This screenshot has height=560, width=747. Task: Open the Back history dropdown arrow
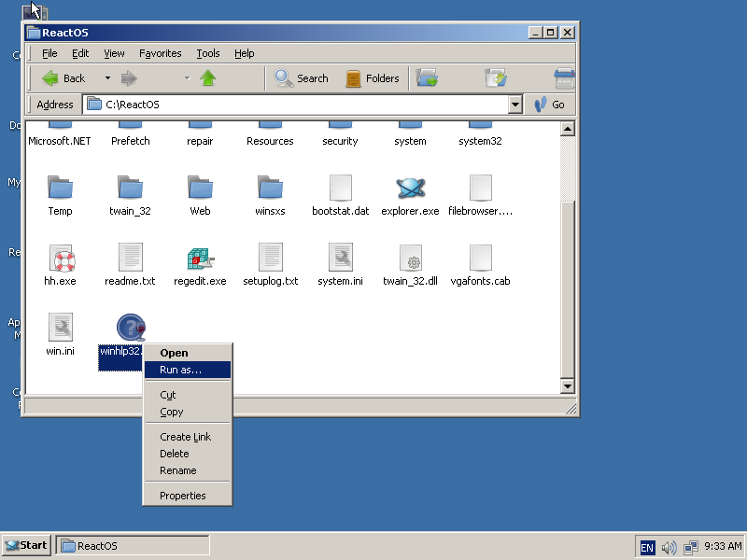coord(107,78)
